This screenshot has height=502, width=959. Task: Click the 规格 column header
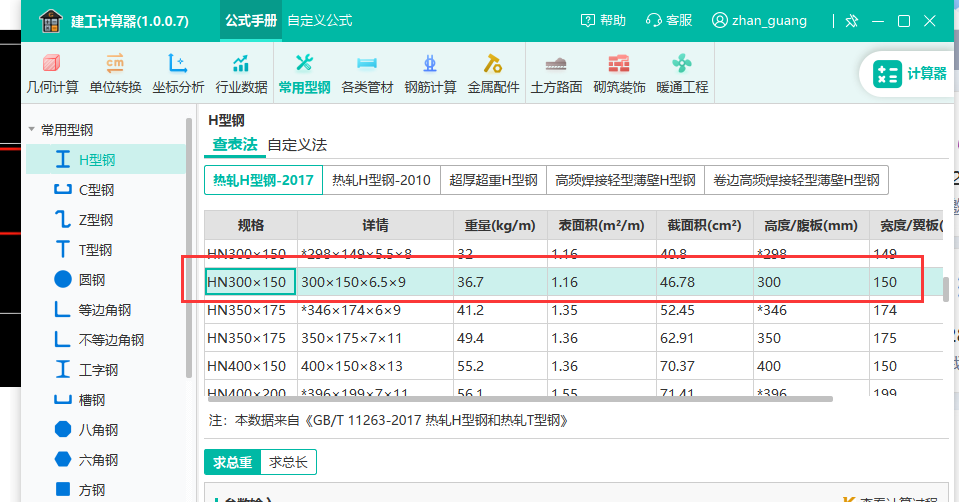(251, 226)
